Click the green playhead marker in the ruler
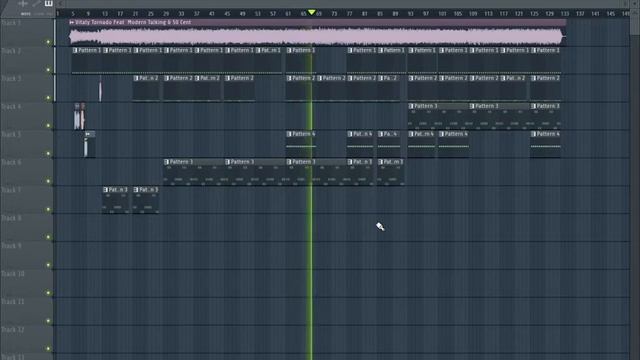 [311, 13]
